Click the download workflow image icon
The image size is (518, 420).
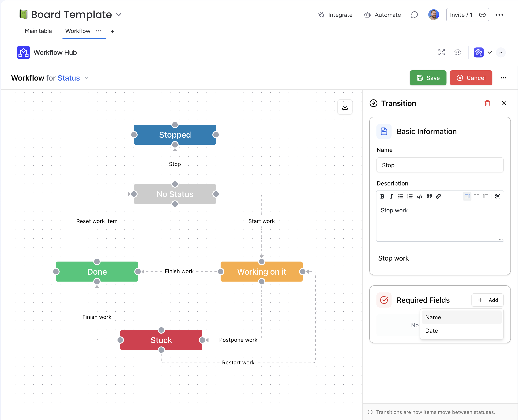pyautogui.click(x=345, y=107)
